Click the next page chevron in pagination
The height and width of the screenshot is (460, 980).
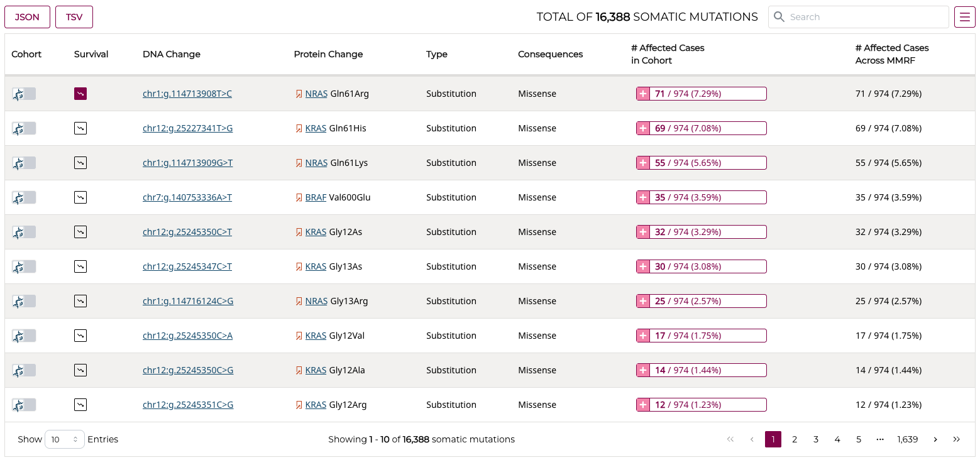(x=935, y=439)
